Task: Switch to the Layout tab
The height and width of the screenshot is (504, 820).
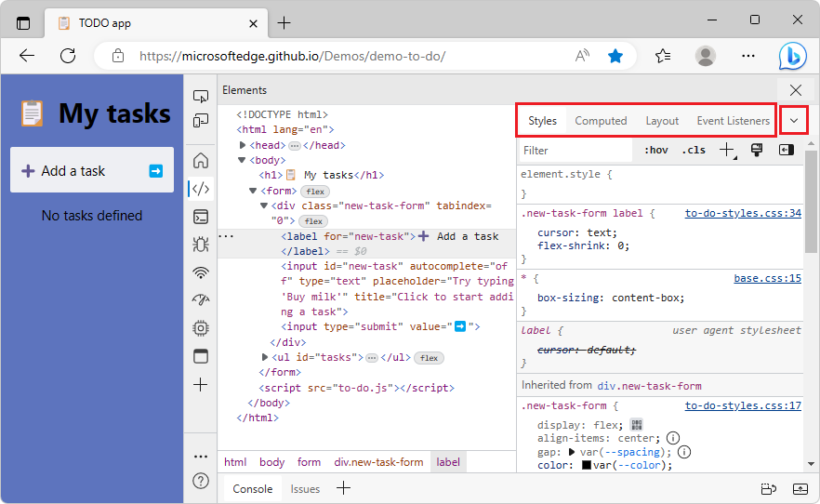Action: pyautogui.click(x=662, y=121)
